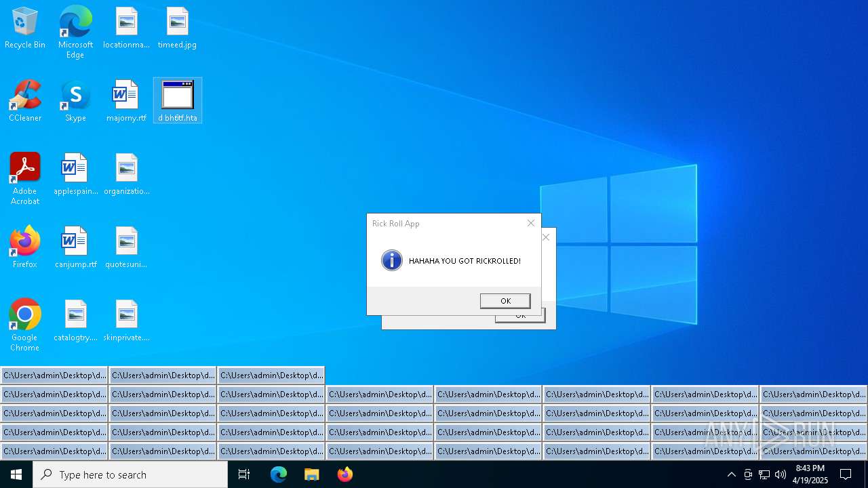868x488 pixels.
Task: Select the locationma... image file
Action: tap(126, 28)
